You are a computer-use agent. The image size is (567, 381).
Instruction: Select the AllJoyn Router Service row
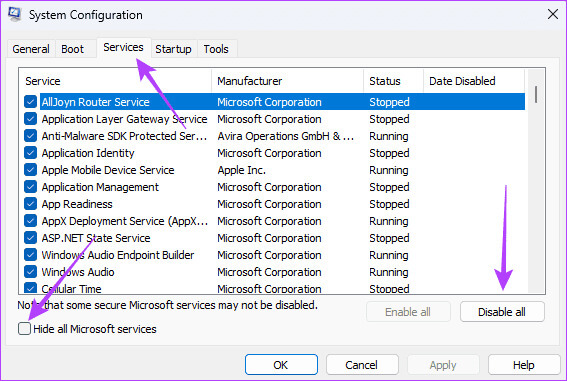coord(275,102)
